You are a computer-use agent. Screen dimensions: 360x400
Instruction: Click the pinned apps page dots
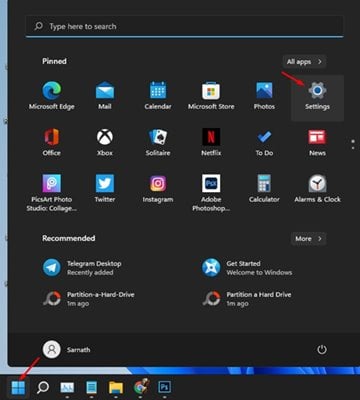[353, 144]
